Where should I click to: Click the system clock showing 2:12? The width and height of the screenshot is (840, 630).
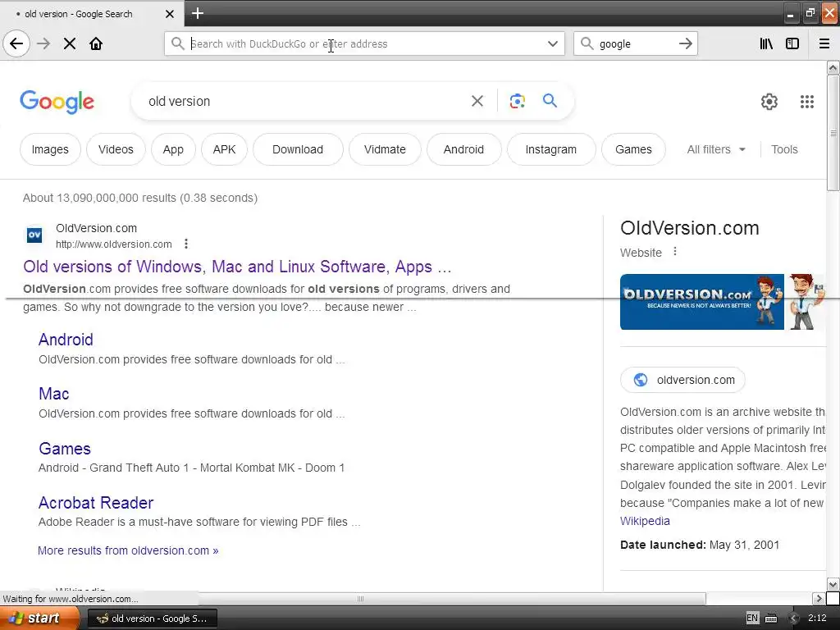(817, 619)
